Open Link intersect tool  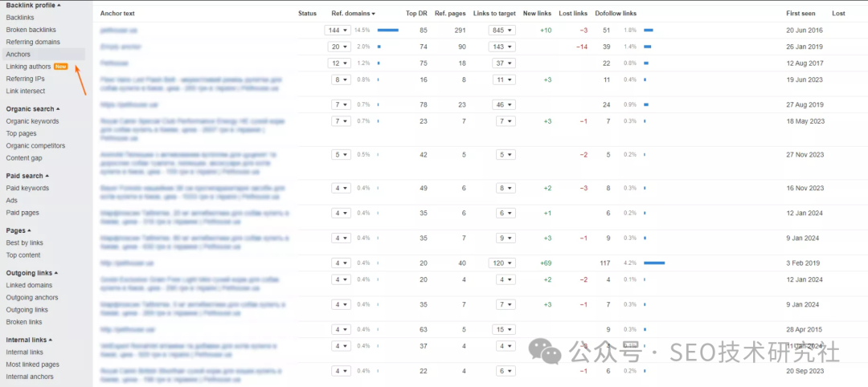(x=26, y=91)
